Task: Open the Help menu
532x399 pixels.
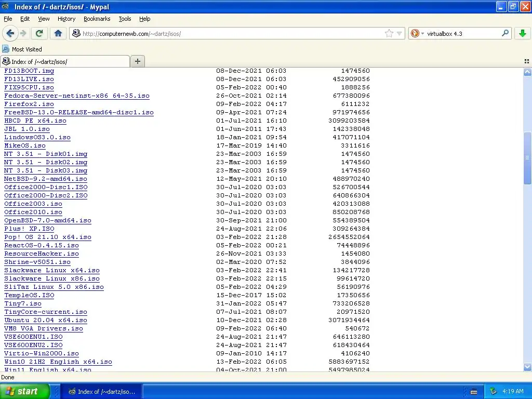Action: (144, 19)
